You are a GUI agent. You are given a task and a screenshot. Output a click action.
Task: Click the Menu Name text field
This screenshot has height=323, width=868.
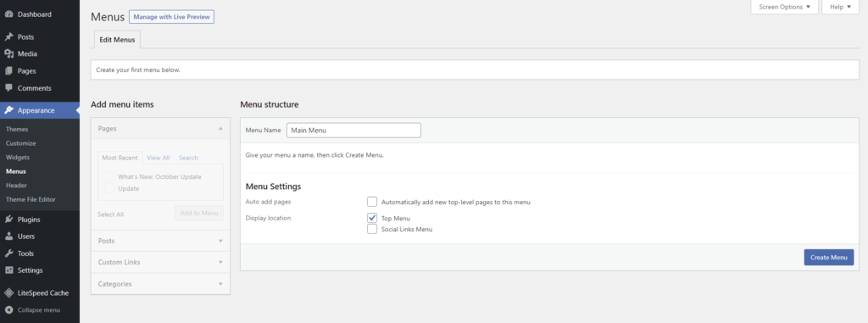pyautogui.click(x=353, y=131)
